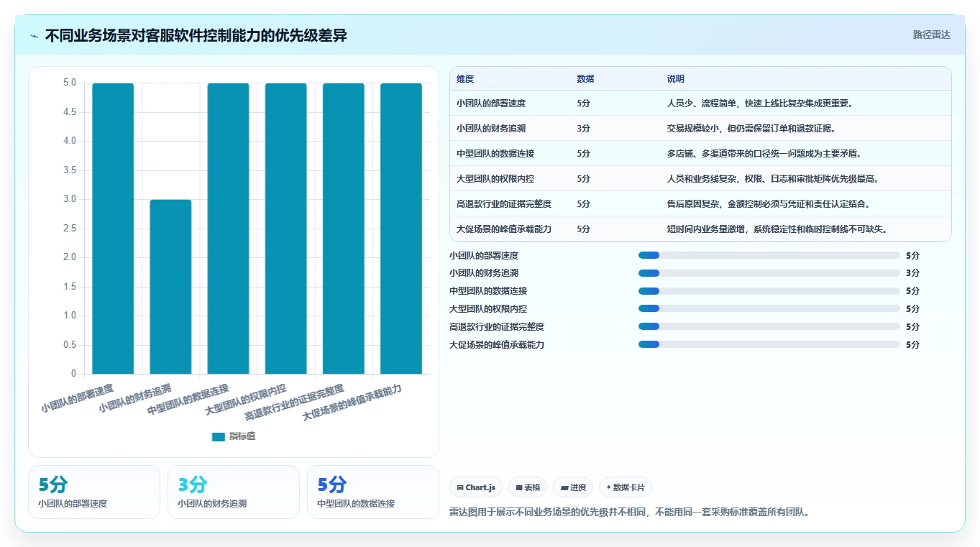Click the 小团队的部署速度 progress bar

coord(769,255)
